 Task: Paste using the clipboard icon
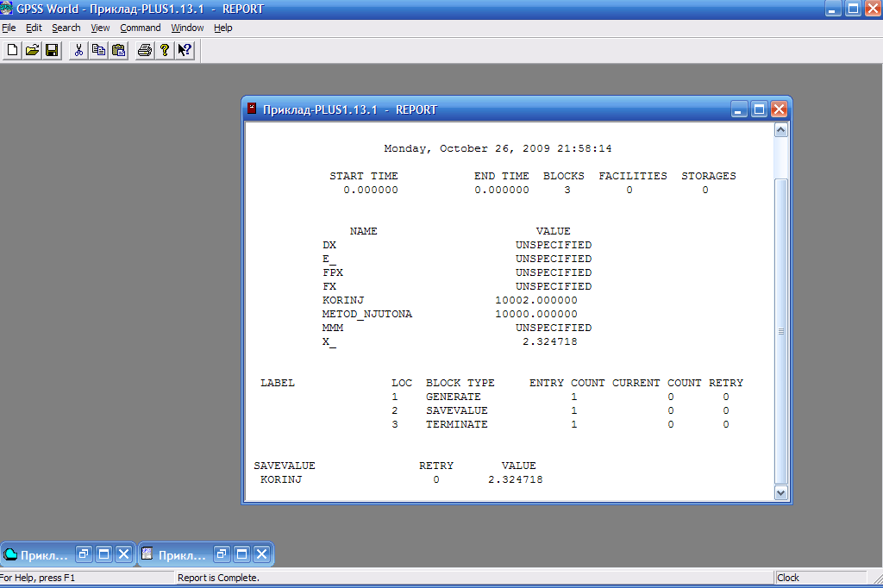(118, 50)
